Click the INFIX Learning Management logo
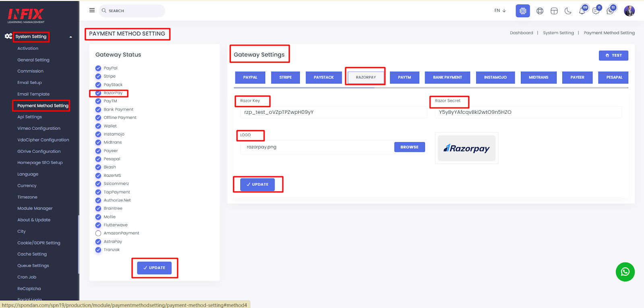 (26, 16)
